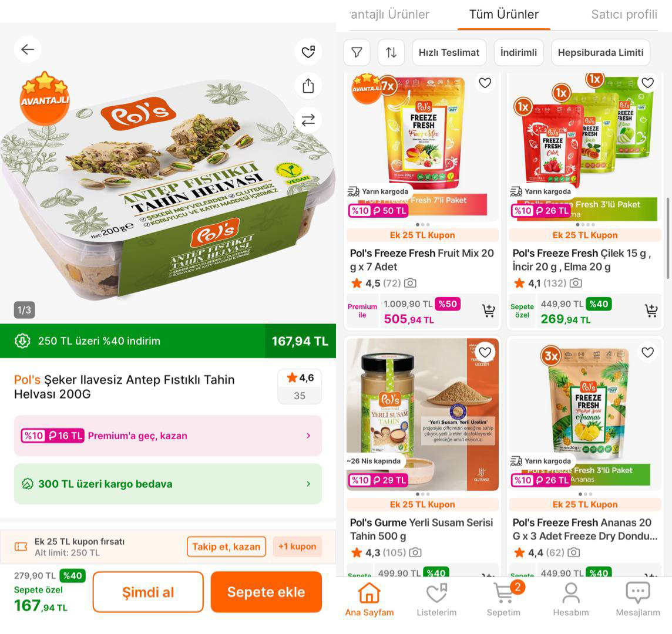Open the Satıcı profili tab
The height and width of the screenshot is (634, 672).
pos(624,15)
